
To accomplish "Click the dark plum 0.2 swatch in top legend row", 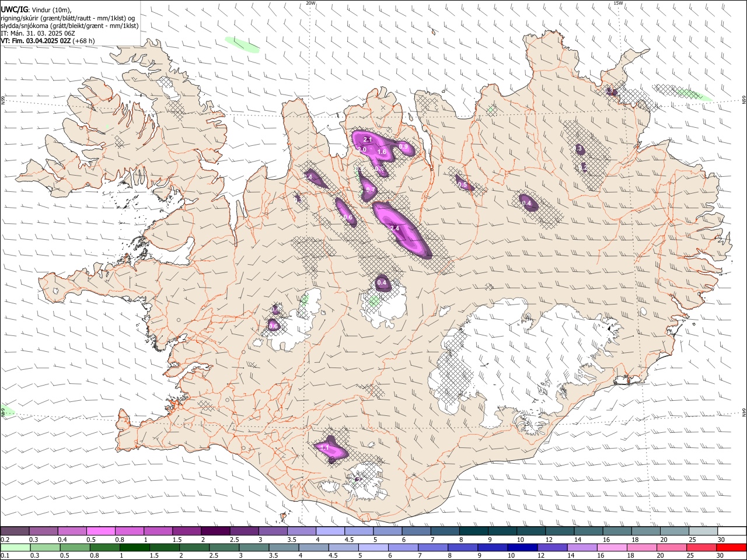I will point(15,531).
